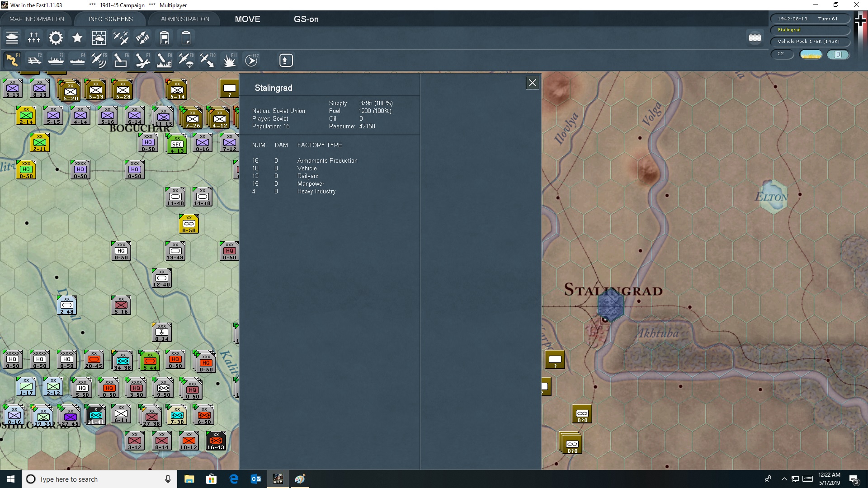This screenshot has height=488, width=868.
Task: Click the Resource 42150 value
Action: pos(367,126)
